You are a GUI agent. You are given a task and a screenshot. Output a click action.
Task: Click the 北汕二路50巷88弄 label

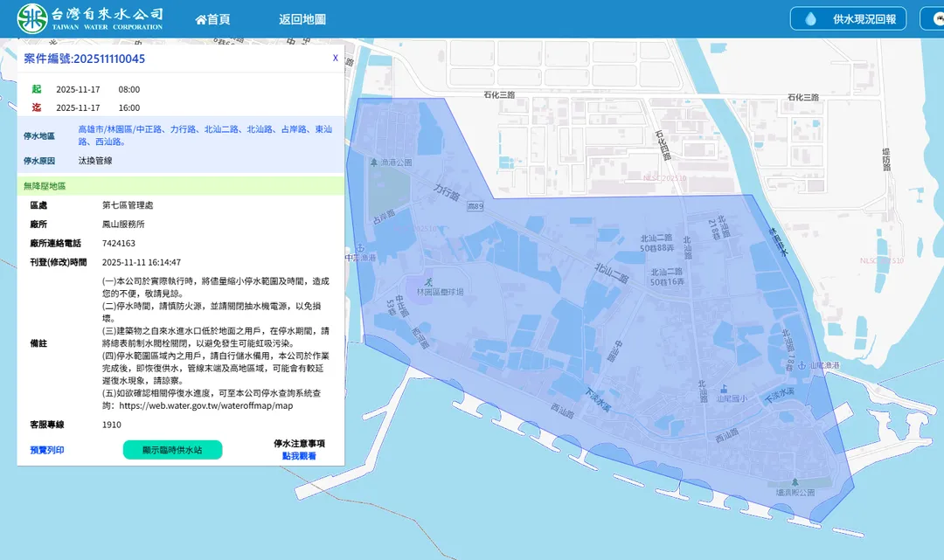click(x=656, y=243)
